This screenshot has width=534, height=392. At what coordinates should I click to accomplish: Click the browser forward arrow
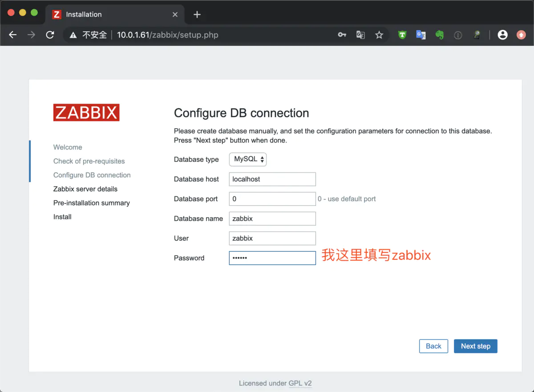click(31, 35)
